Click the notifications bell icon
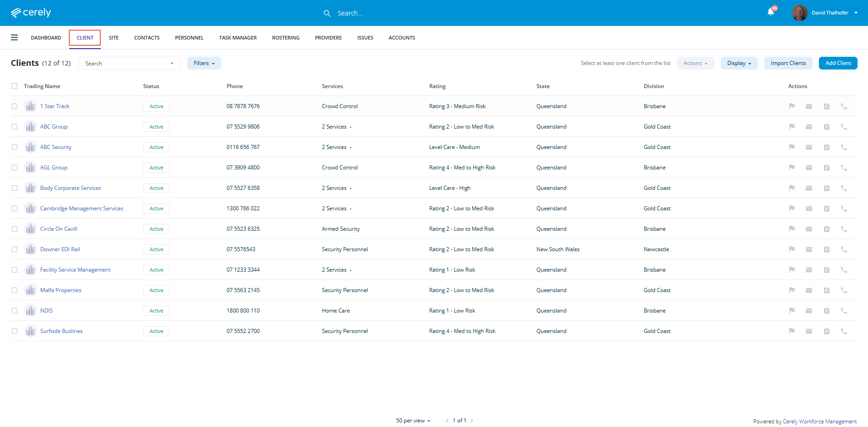Viewport: 868px width, 427px height. click(x=771, y=12)
